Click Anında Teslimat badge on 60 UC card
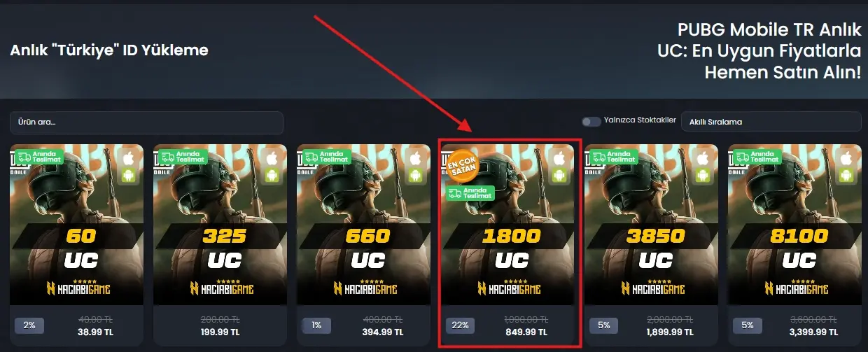868x352 pixels. [x=38, y=157]
